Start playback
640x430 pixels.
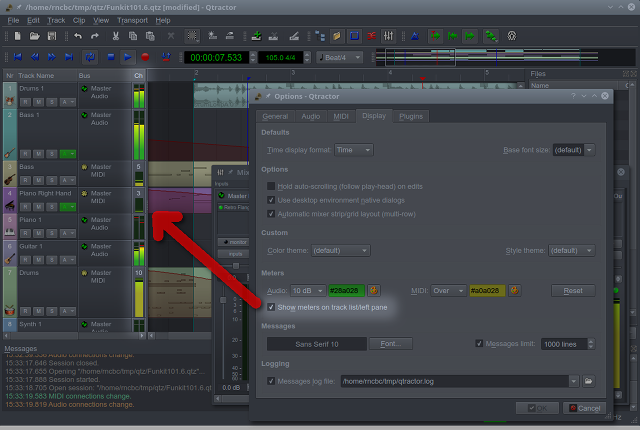pyautogui.click(x=128, y=57)
